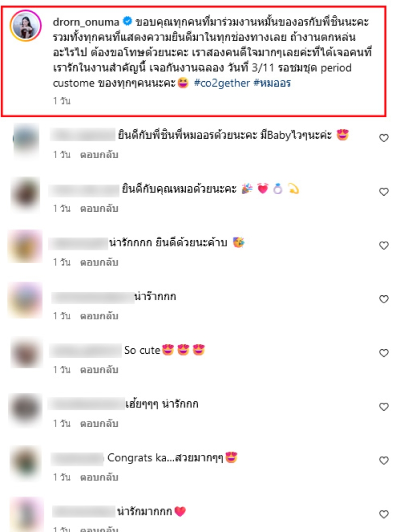The width and height of the screenshot is (400, 532).
Task: Open avatar of Congrats ka commenter
Action: pos(26,463)
